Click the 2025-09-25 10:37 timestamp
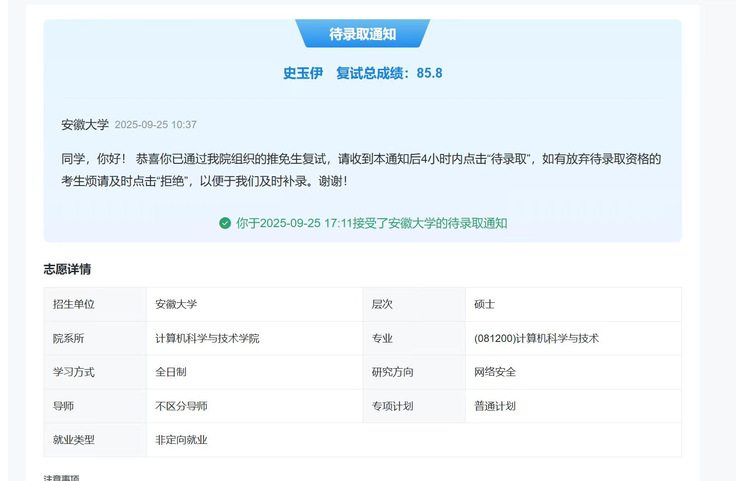This screenshot has width=736, height=481. [x=155, y=125]
